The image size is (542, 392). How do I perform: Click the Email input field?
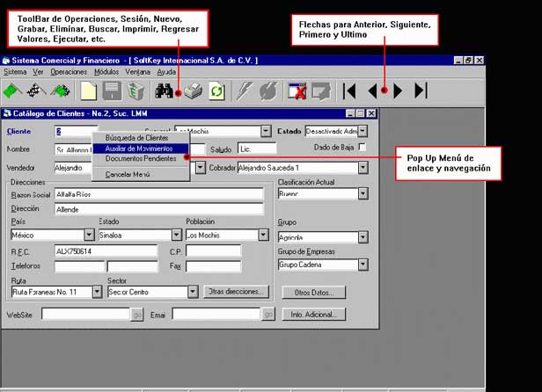coord(216,315)
